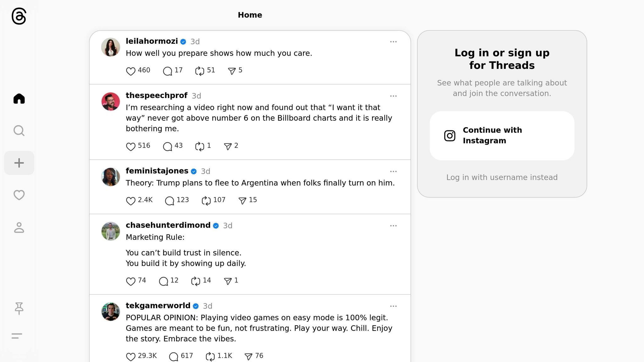Open more options on leilahormozi's post

coord(393,42)
